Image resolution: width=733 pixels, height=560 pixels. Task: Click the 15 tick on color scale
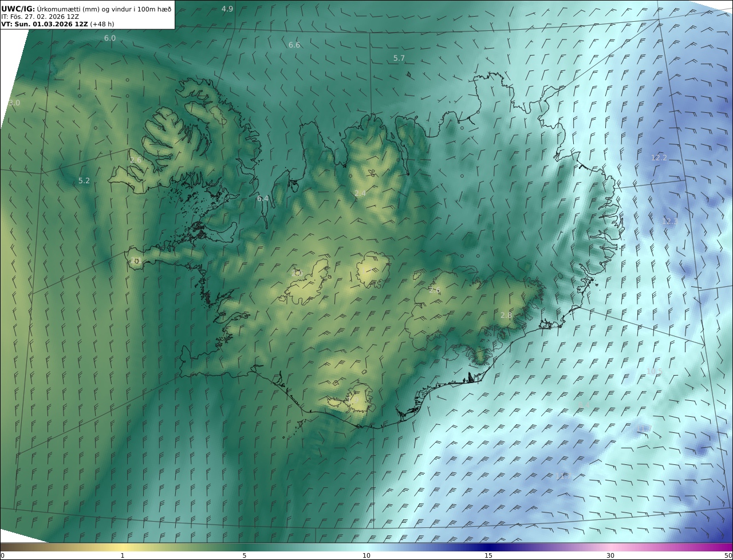point(488,555)
